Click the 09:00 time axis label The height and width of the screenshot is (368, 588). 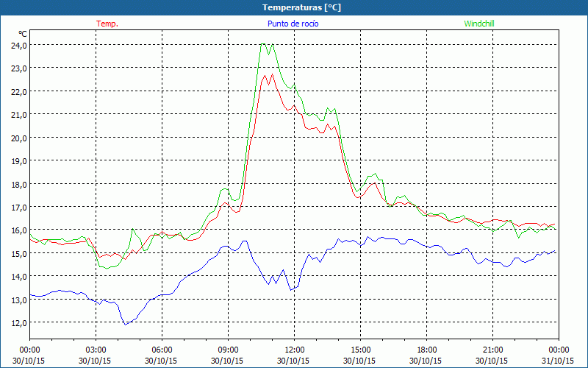[228, 350]
